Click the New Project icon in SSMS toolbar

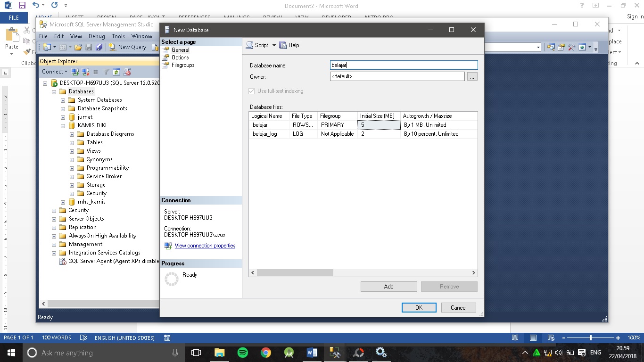click(x=47, y=47)
